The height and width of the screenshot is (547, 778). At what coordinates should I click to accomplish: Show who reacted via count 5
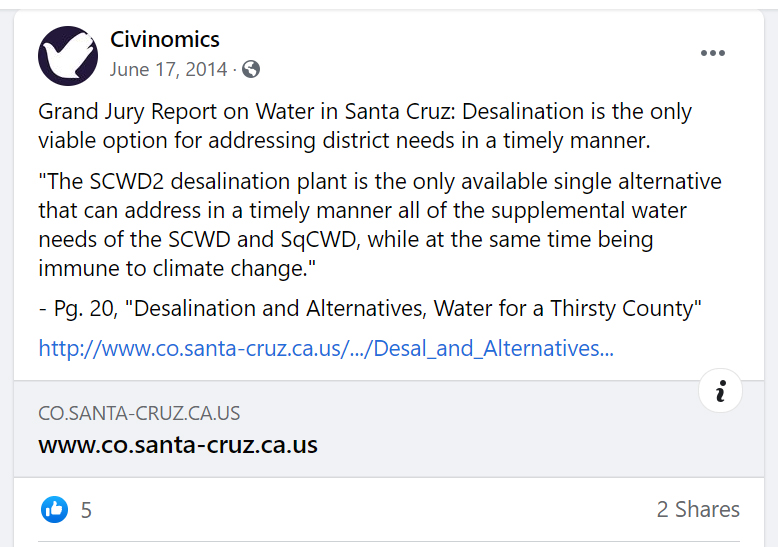point(86,510)
